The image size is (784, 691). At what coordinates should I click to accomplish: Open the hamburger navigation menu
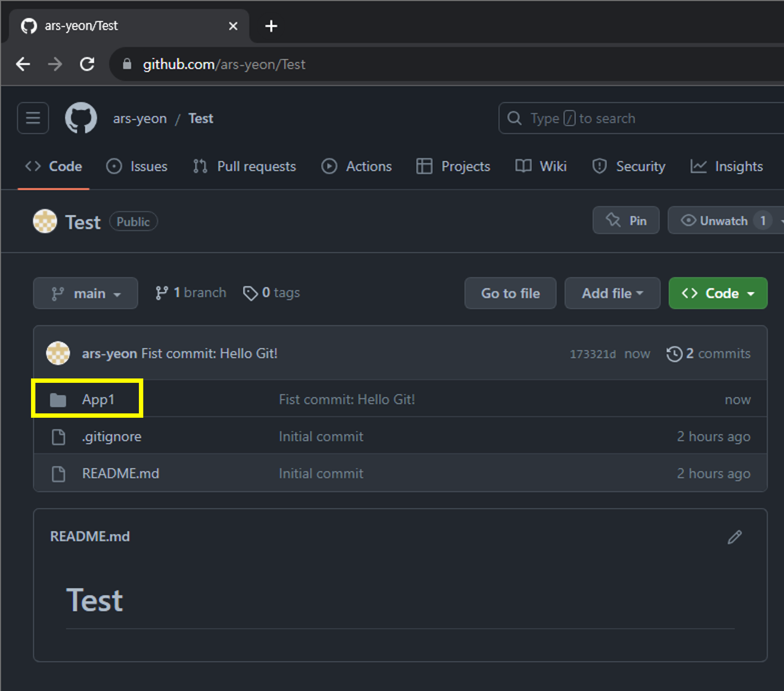click(33, 118)
